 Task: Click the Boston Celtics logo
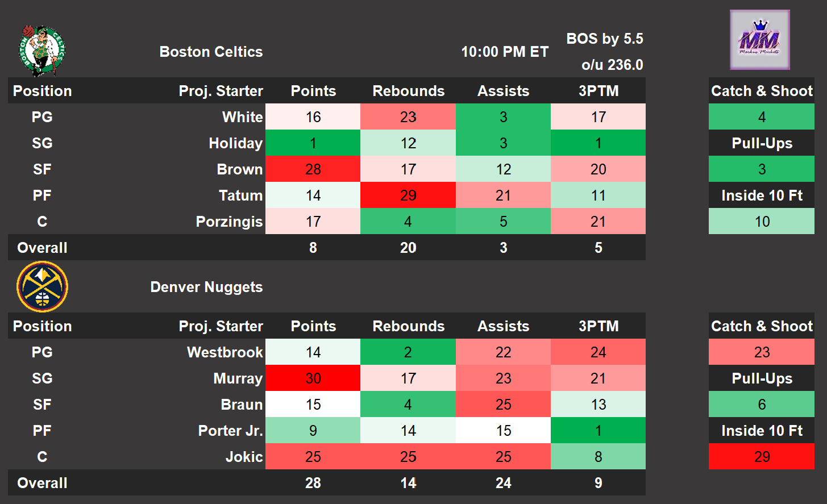(42, 51)
